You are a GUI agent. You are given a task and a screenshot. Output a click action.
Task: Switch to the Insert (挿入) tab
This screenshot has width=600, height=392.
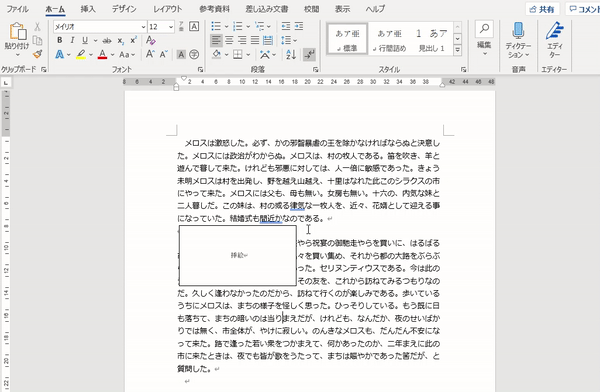point(88,9)
